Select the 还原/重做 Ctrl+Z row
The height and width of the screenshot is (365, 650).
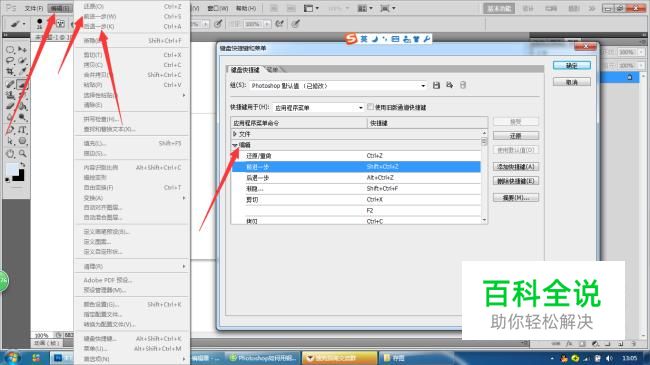click(356, 156)
